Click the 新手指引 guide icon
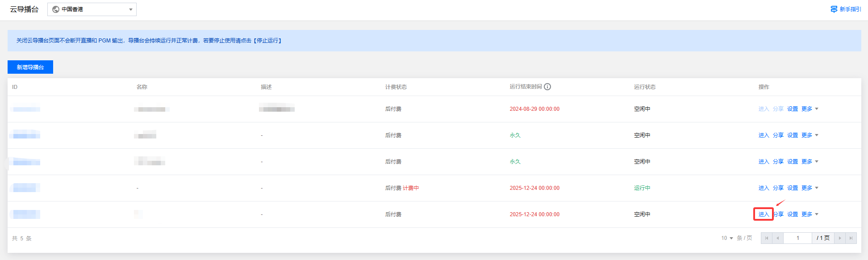Screen dimensions: 868x260 pyautogui.click(x=834, y=9)
